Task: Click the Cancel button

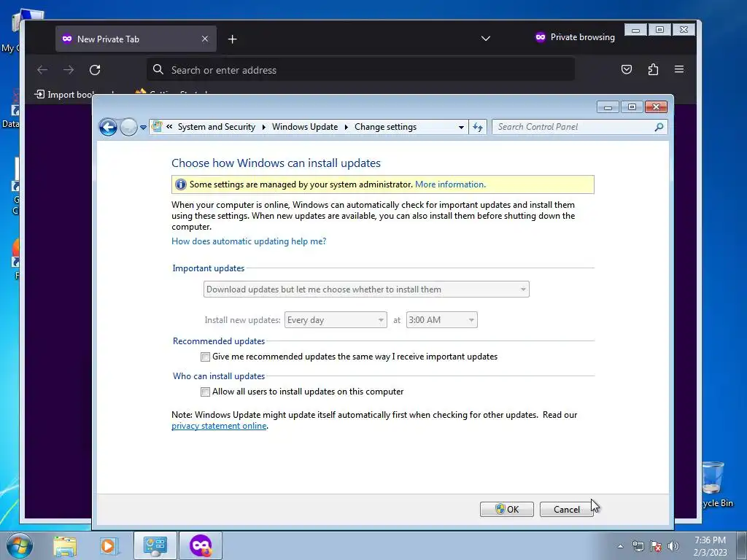Action: click(566, 509)
